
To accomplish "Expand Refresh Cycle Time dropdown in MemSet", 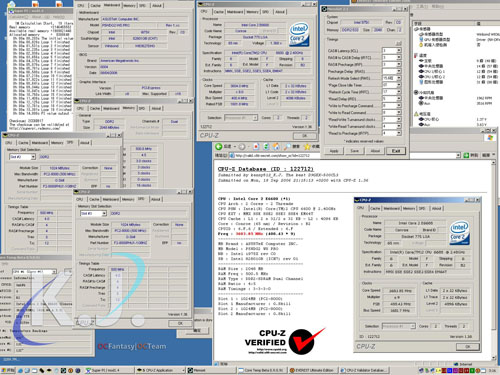I will pos(399,92).
